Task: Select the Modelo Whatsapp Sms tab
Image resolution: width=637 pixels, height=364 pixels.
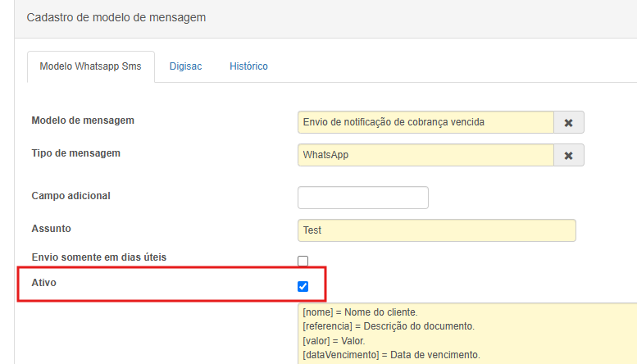Action: [x=90, y=66]
